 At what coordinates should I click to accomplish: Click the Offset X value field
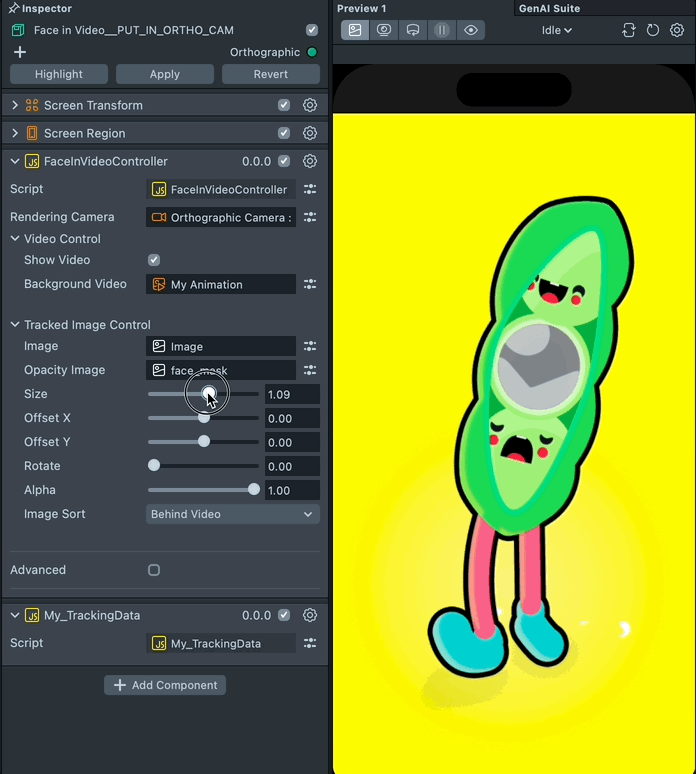pyautogui.click(x=292, y=419)
